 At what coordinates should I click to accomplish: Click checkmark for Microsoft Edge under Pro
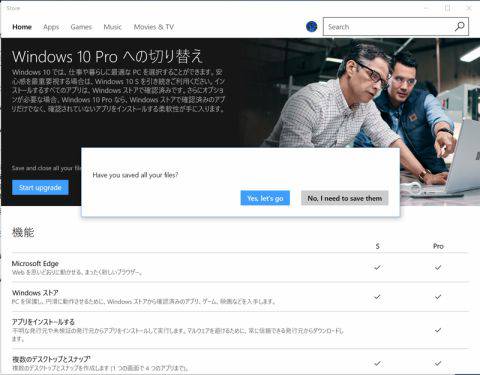438,267
